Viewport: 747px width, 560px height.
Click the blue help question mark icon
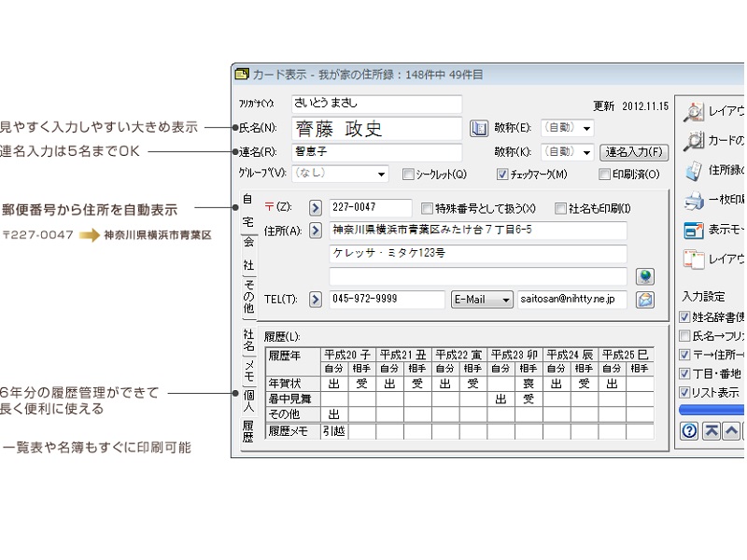[690, 430]
